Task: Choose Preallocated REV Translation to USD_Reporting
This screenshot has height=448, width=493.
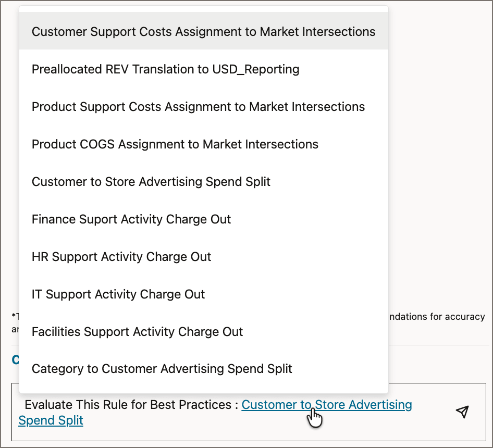Action: (x=165, y=69)
